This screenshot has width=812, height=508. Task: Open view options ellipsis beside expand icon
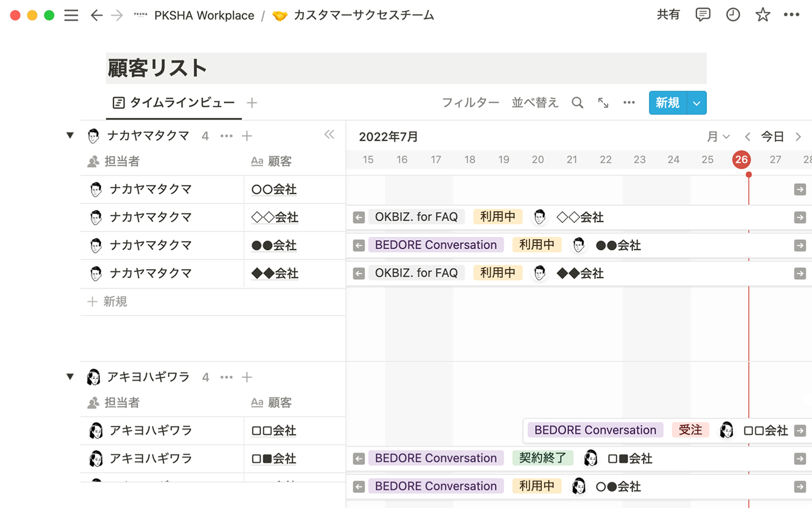pyautogui.click(x=629, y=103)
